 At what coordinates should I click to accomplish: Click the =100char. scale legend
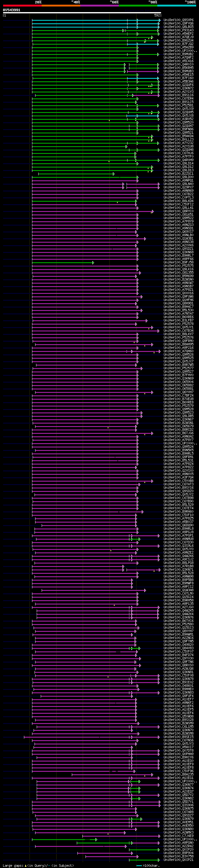click(149, 866)
